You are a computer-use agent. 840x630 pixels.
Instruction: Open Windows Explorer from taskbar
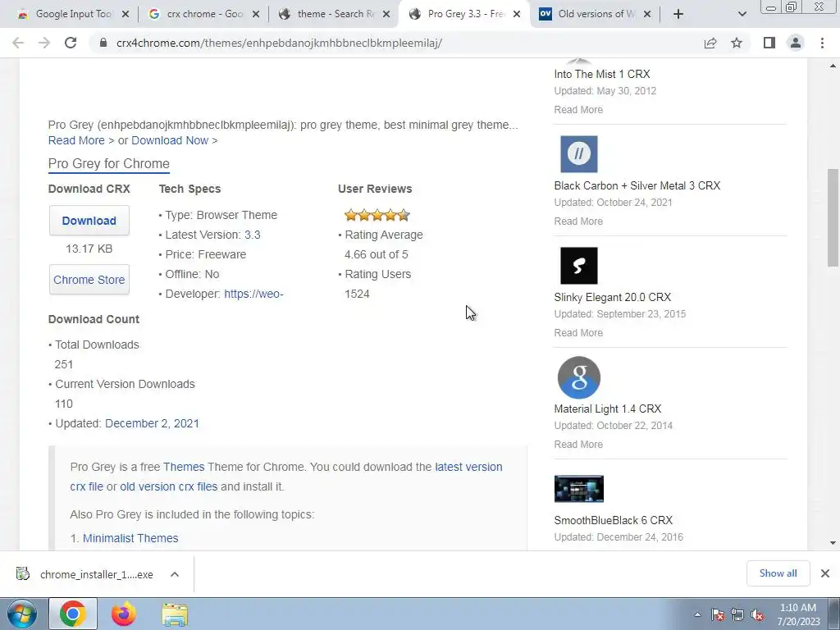(x=175, y=614)
